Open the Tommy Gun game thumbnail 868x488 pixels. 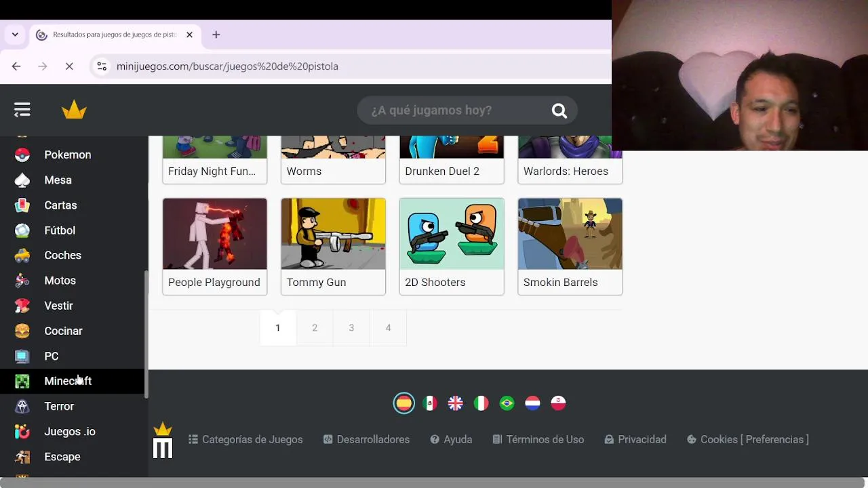333,234
